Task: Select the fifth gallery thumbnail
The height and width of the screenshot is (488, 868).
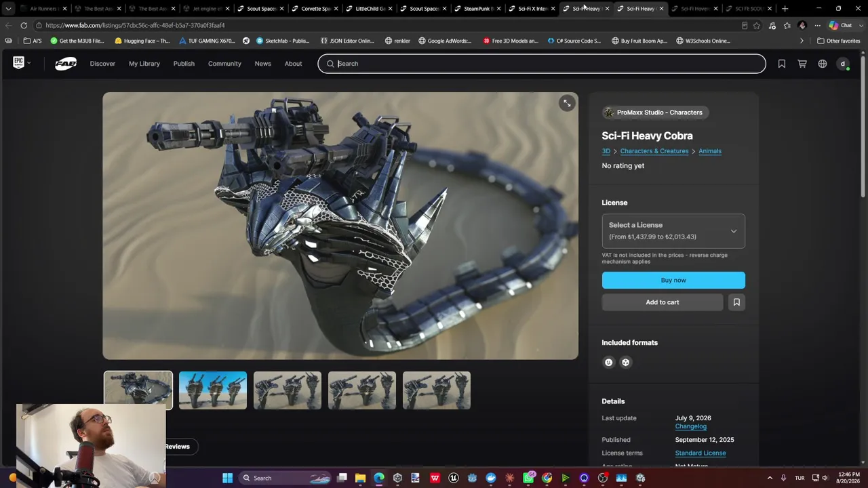Action: pyautogui.click(x=437, y=390)
